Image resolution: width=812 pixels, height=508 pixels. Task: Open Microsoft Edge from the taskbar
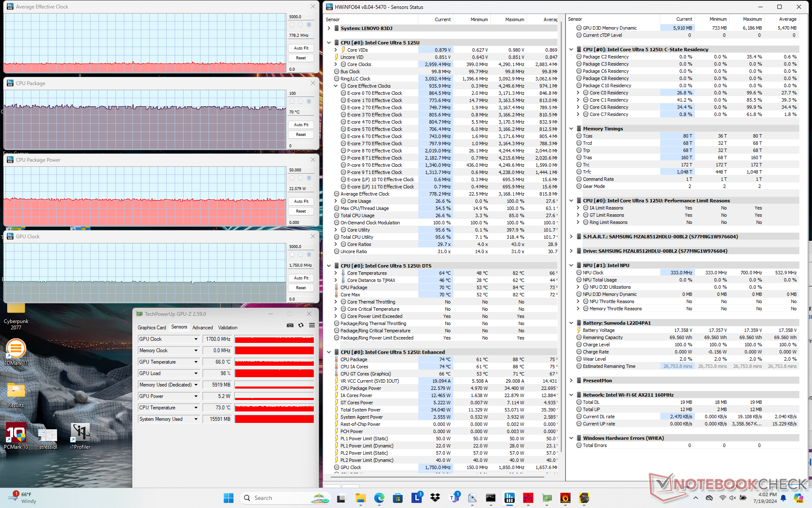click(379, 498)
